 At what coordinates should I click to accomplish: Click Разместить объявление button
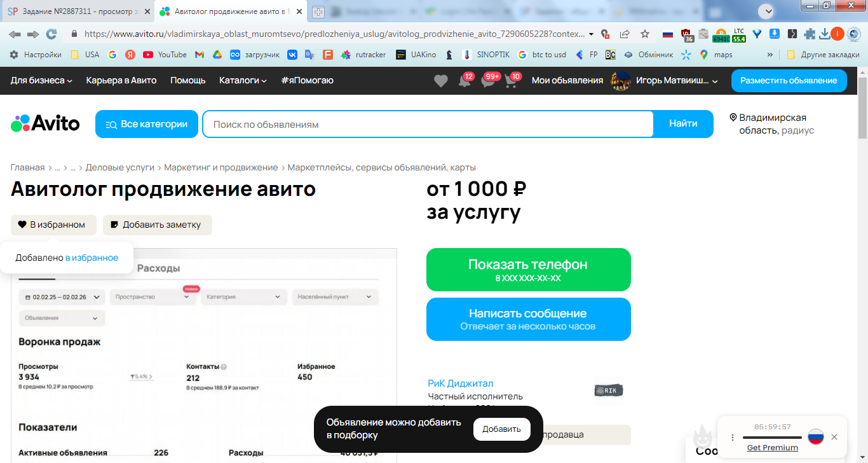789,81
